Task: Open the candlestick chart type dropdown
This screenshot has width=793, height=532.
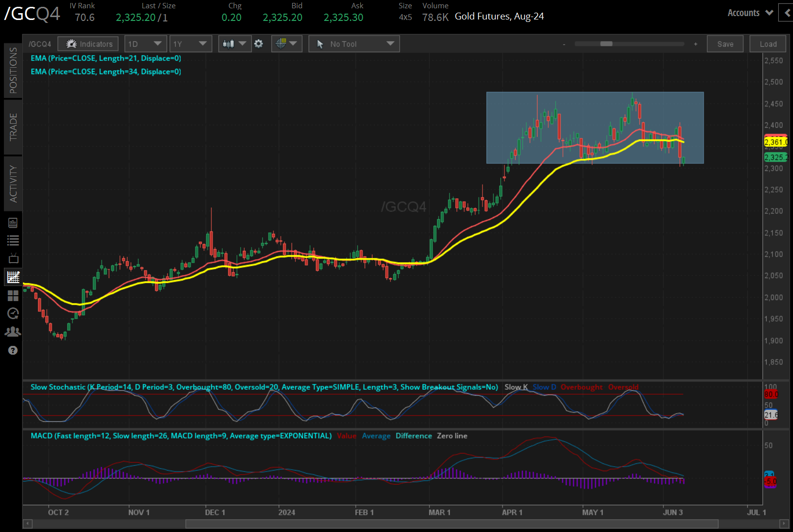Action: pyautogui.click(x=234, y=44)
